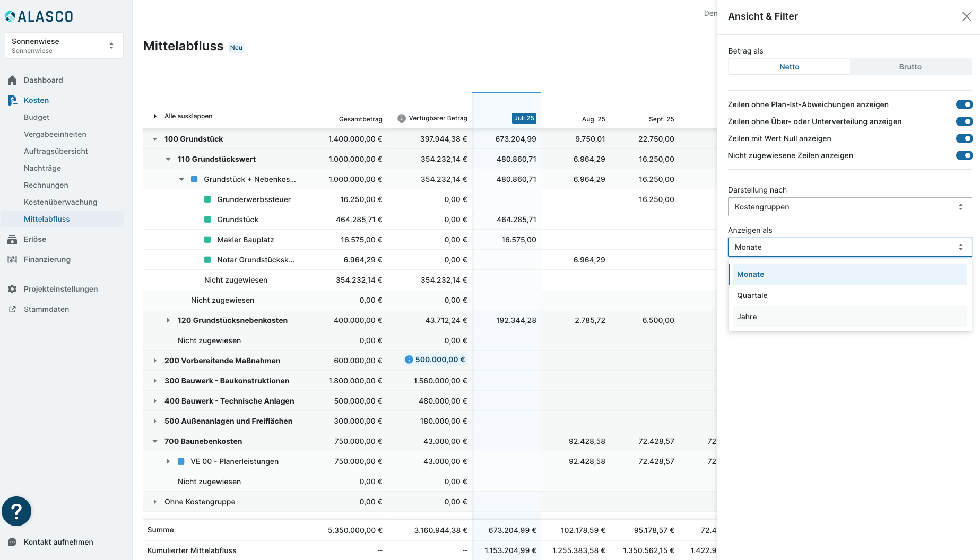Image resolution: width=980 pixels, height=560 pixels.
Task: Choose Jahre in the Anzeigen als list
Action: click(x=747, y=317)
